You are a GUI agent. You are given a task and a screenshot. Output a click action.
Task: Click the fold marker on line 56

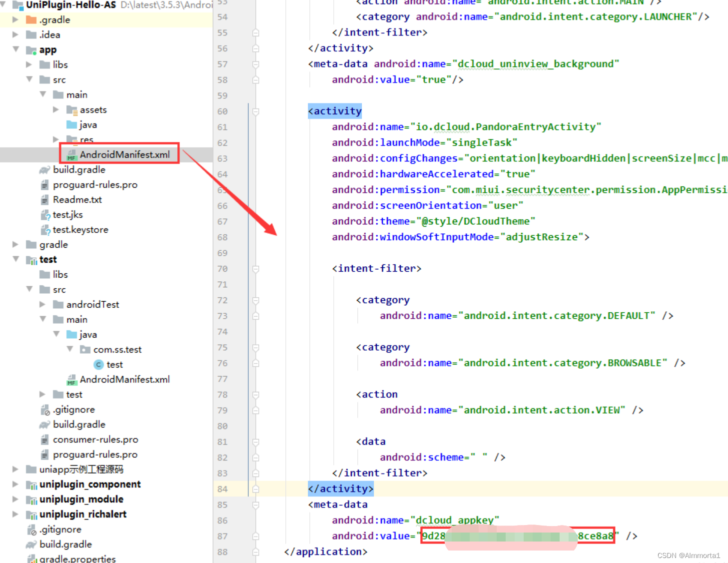coord(256,48)
